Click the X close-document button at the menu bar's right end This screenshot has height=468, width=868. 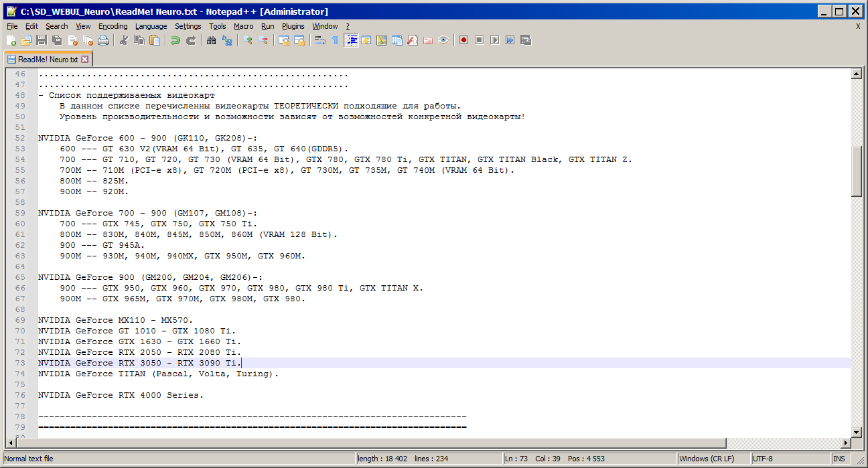click(x=858, y=26)
